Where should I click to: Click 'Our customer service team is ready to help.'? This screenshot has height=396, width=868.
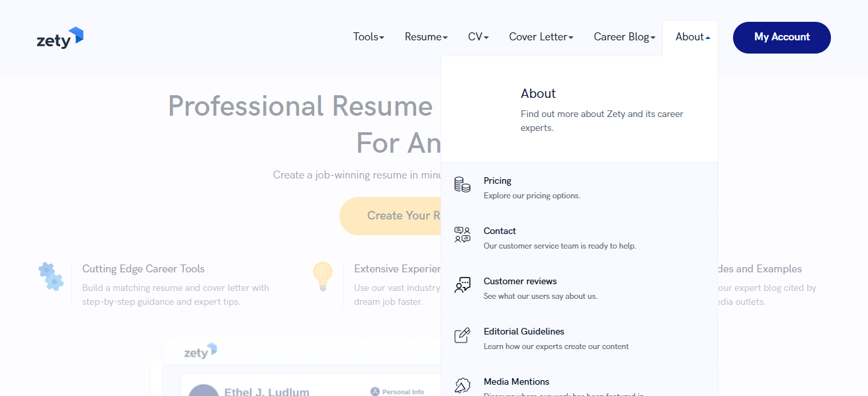coord(560,246)
